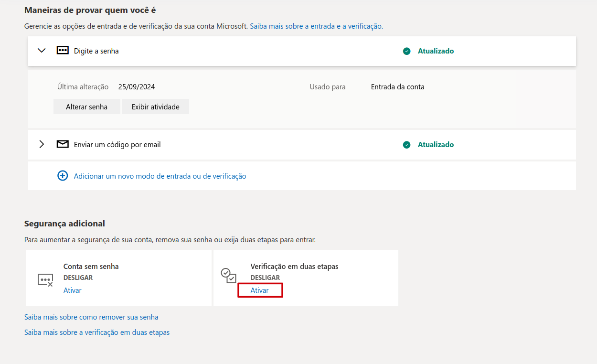
Task: Open "Saiba mais sobre a entrada e a verificação"
Action: pyautogui.click(x=316, y=26)
